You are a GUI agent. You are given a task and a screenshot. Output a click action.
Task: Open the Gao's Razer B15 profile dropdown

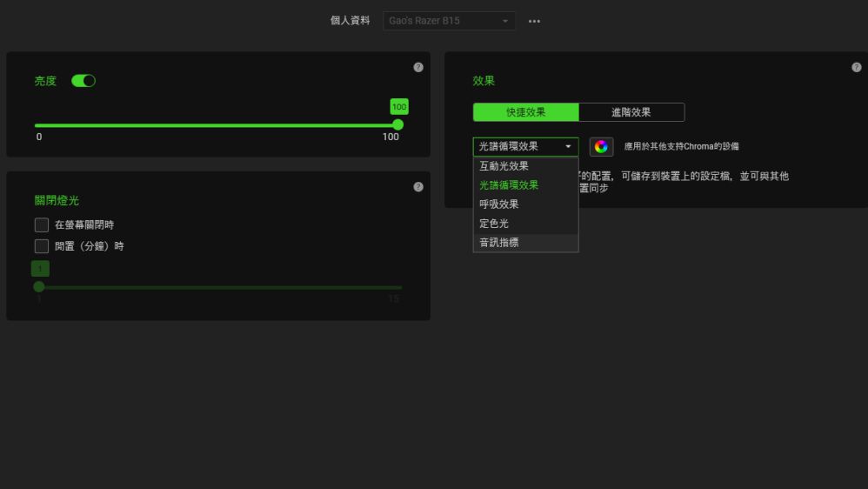pyautogui.click(x=449, y=21)
